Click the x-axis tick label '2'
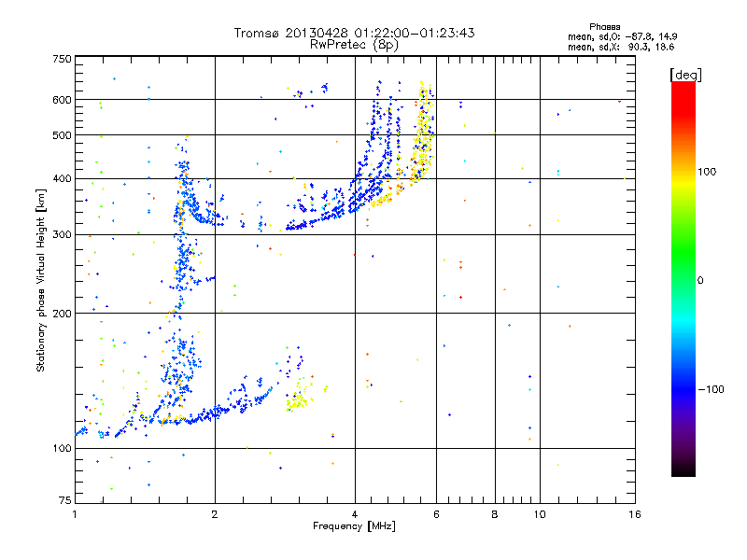The image size is (747, 560). 215,514
